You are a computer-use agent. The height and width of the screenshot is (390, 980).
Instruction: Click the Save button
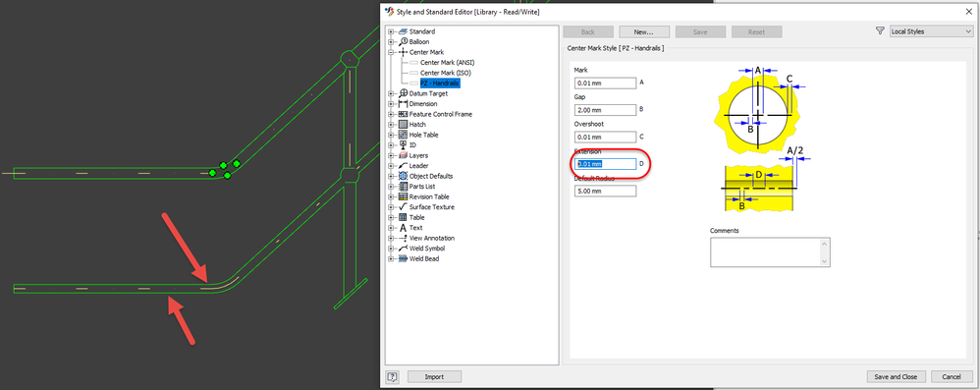click(700, 31)
